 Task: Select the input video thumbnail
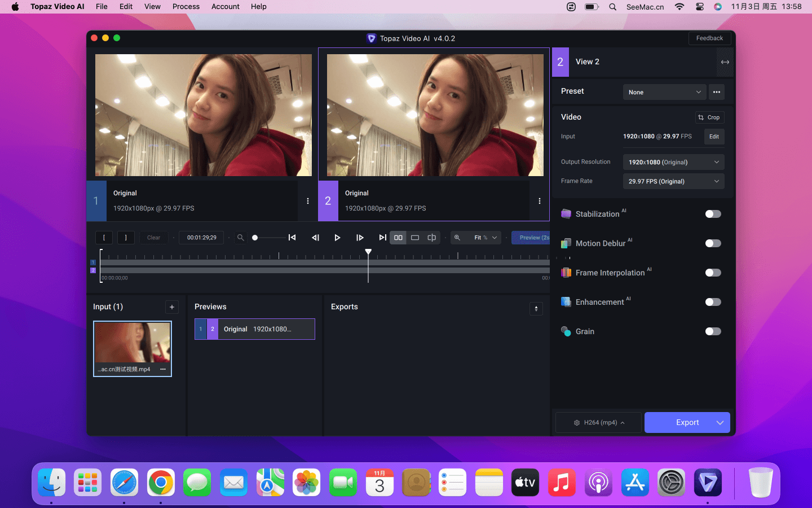pos(133,343)
